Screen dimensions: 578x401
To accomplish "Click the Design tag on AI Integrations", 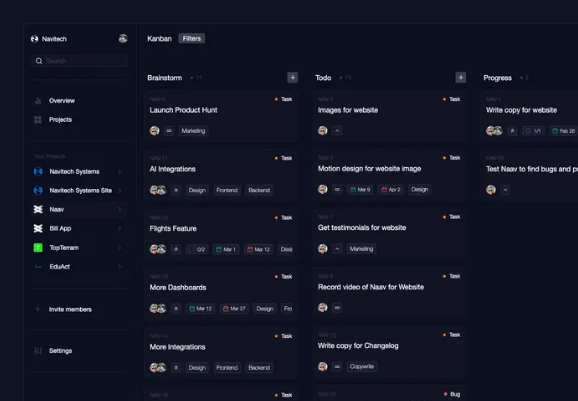I will [x=197, y=190].
